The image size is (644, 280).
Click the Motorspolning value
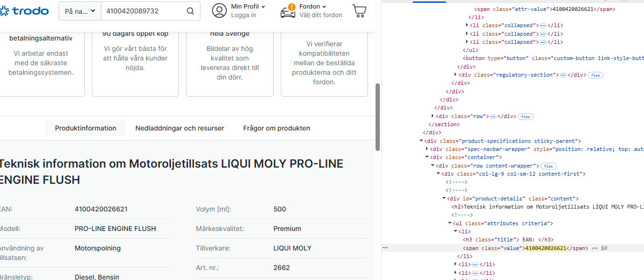point(98,248)
